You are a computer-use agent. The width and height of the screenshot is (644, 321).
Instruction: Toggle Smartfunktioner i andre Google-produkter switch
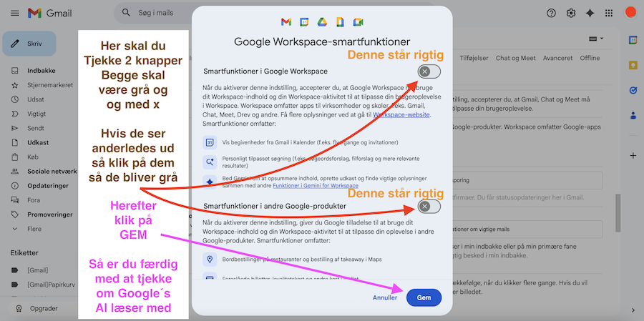(x=429, y=207)
